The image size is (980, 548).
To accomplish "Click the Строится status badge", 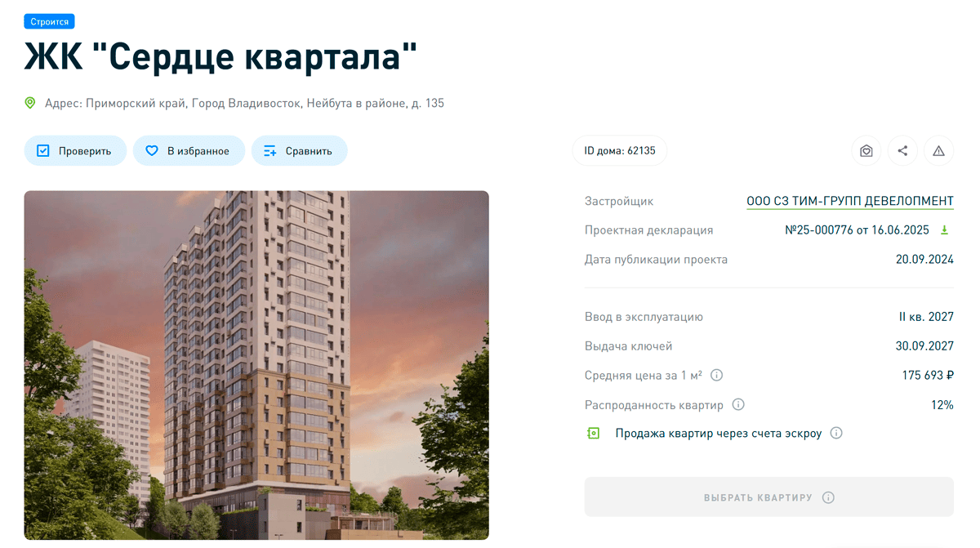I will [x=50, y=22].
